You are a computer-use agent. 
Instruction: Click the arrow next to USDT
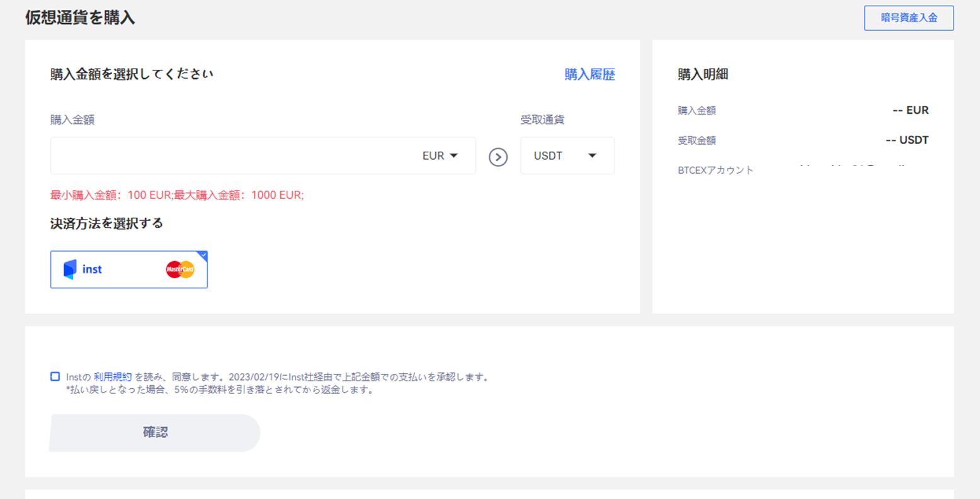pyautogui.click(x=592, y=155)
